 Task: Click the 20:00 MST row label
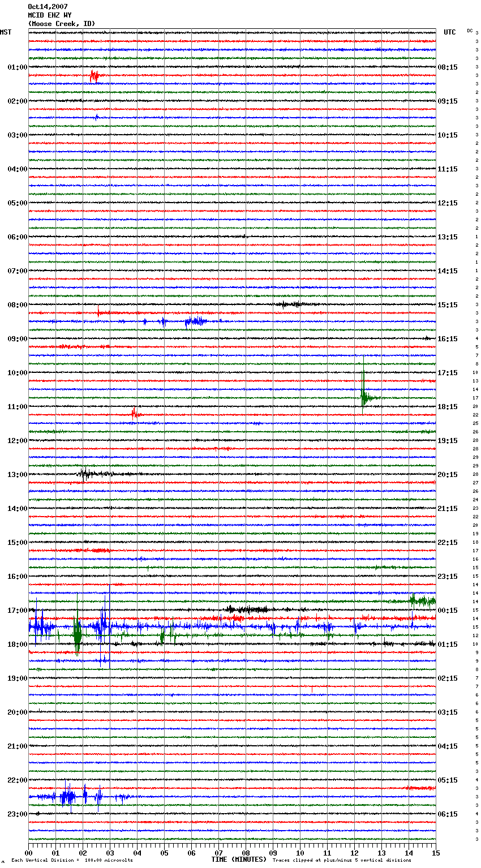tap(18, 712)
